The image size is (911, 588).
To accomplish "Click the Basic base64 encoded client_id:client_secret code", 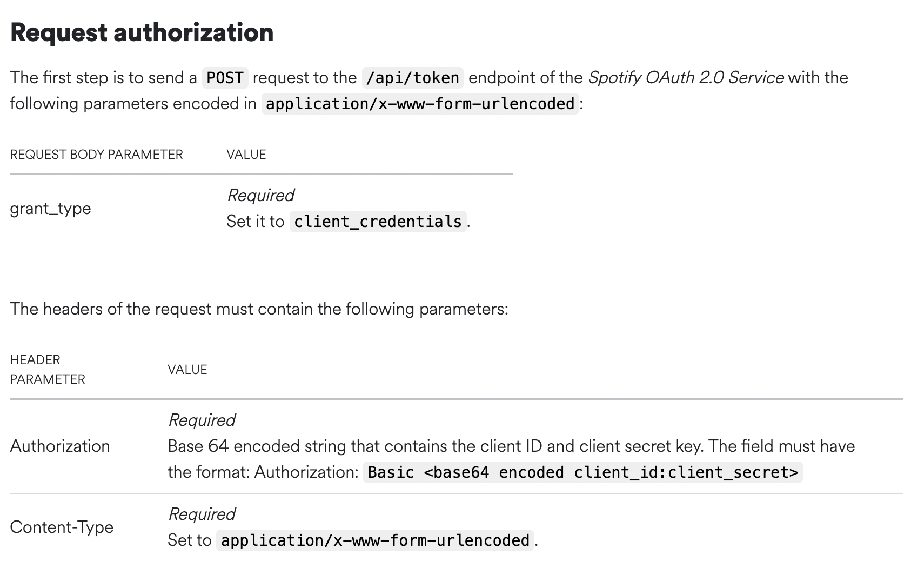I will 583,472.
